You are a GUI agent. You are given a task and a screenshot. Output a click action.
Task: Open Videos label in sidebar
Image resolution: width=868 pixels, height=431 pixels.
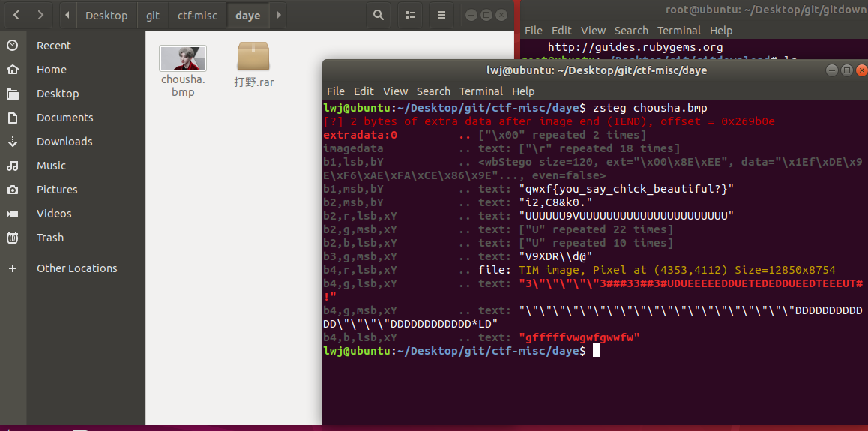point(54,214)
